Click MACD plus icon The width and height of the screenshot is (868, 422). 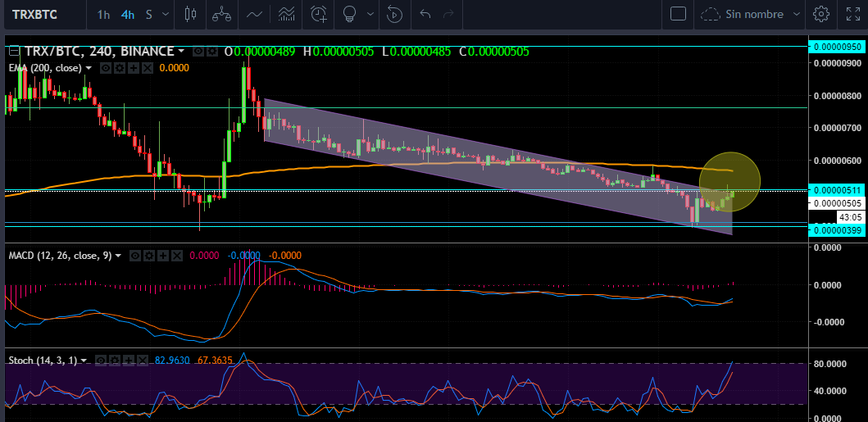click(163, 256)
